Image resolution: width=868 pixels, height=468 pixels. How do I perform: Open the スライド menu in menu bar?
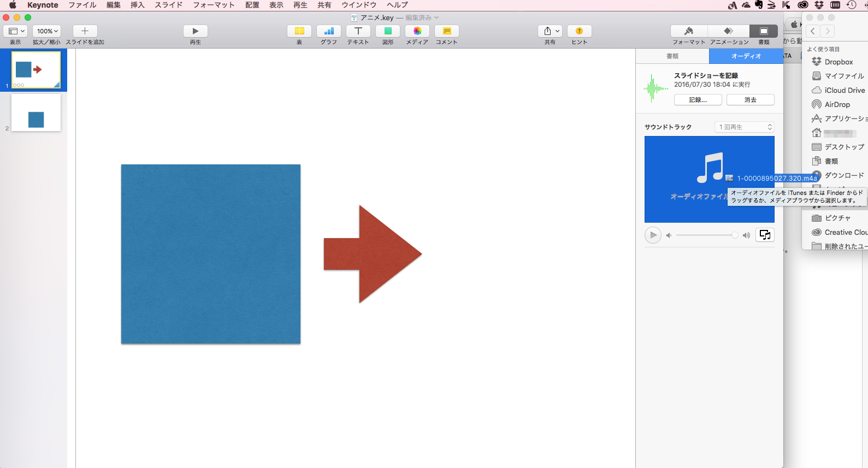168,5
